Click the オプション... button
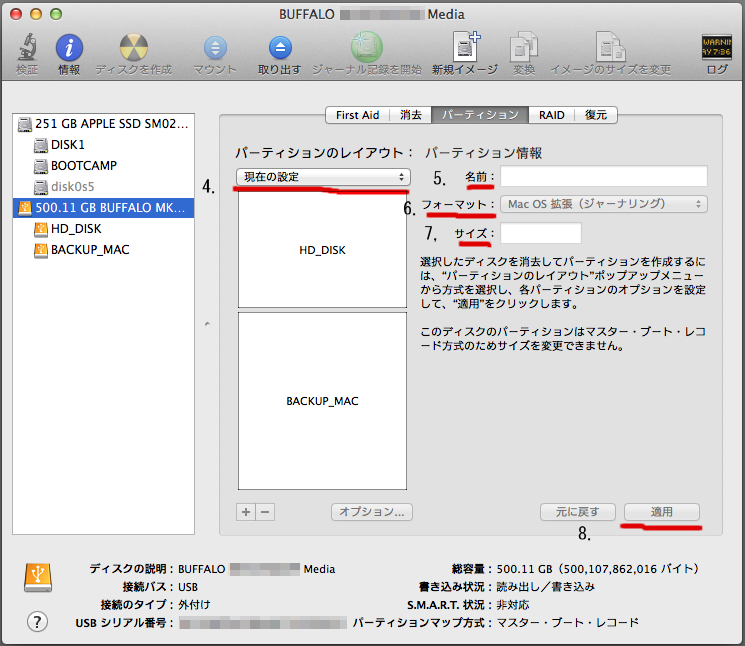Screen dimensions: 745x646 [372, 512]
